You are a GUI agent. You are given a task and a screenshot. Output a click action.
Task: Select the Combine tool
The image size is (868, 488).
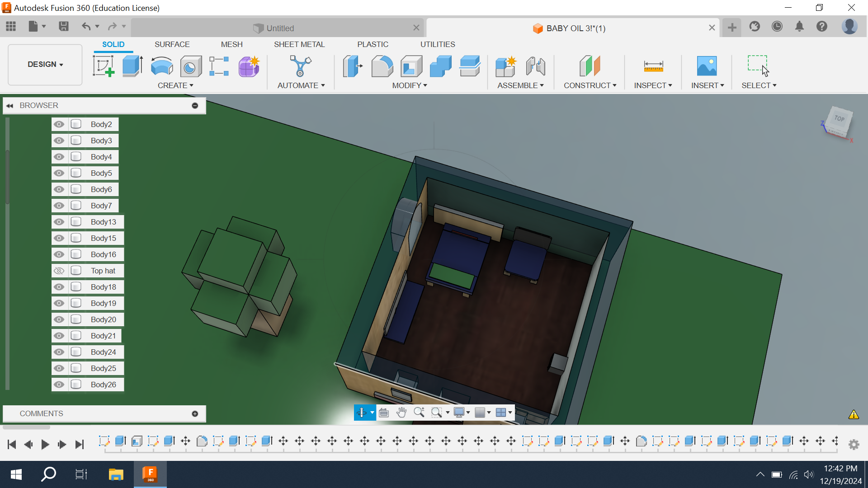tap(441, 66)
